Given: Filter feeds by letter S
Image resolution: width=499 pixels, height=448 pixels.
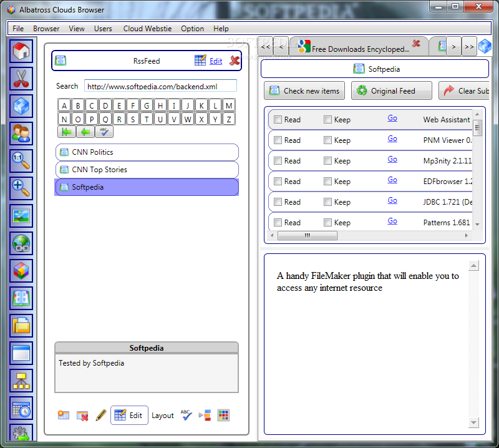Looking at the screenshot, I should click(133, 119).
